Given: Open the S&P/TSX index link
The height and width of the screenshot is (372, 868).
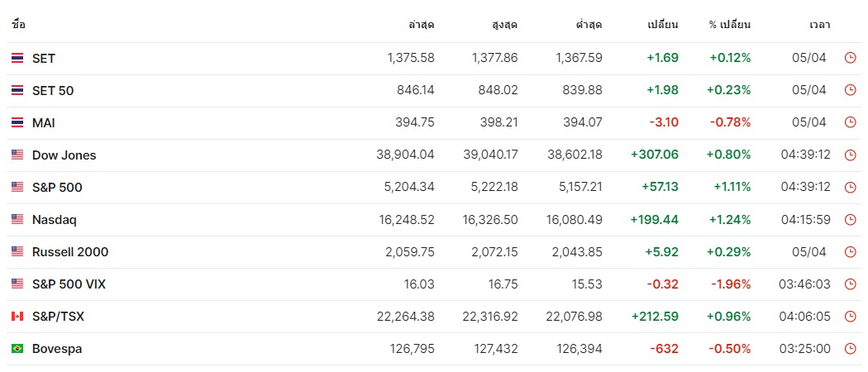Looking at the screenshot, I should [x=58, y=317].
